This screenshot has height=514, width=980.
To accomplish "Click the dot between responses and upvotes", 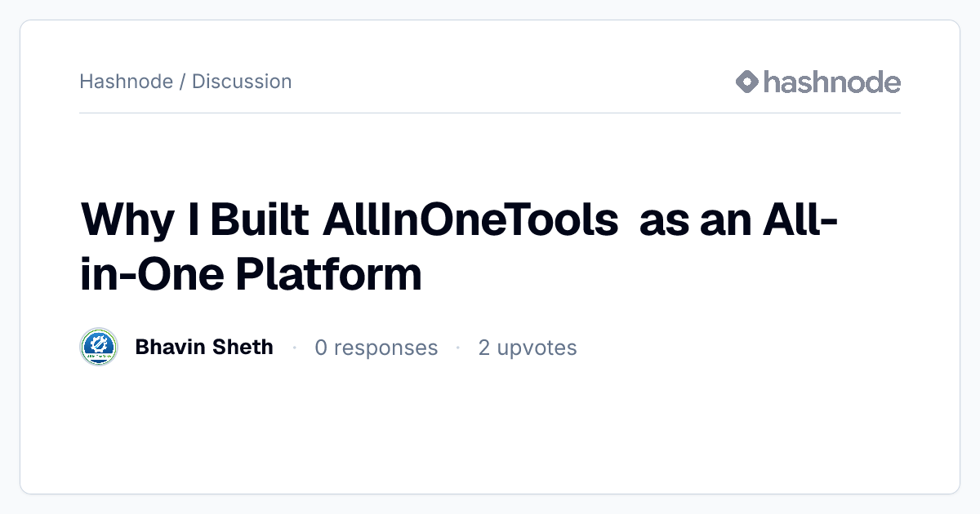I will point(458,348).
